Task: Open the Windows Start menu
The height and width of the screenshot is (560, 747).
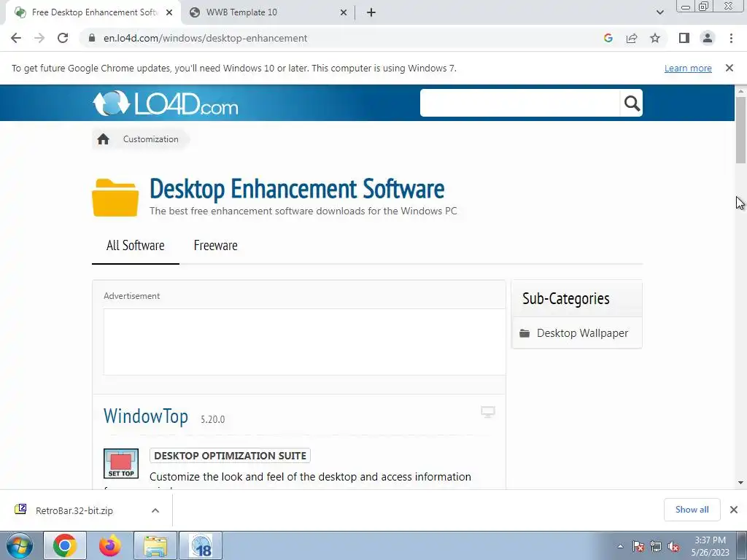Action: click(20, 545)
